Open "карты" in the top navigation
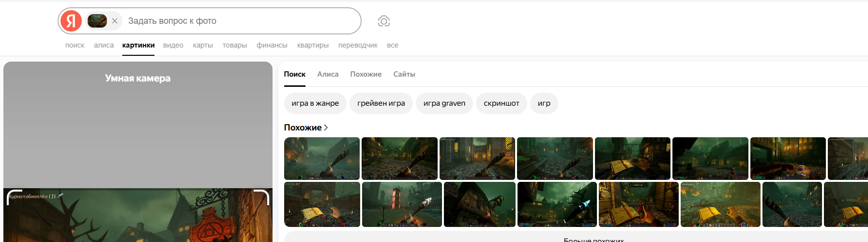 point(203,45)
